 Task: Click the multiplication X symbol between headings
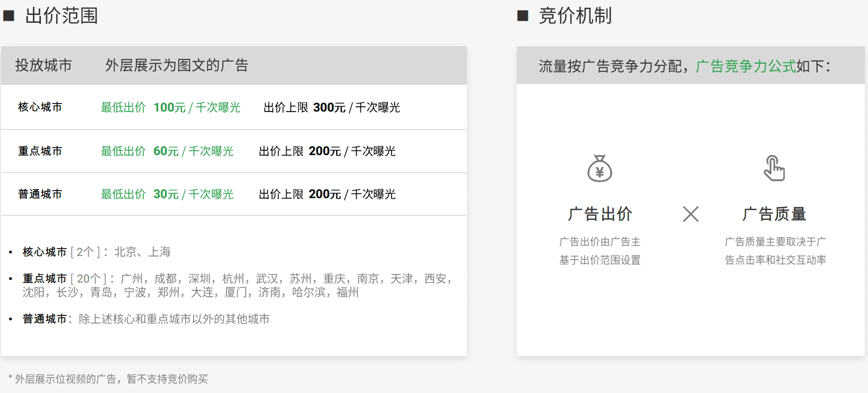pyautogui.click(x=690, y=214)
